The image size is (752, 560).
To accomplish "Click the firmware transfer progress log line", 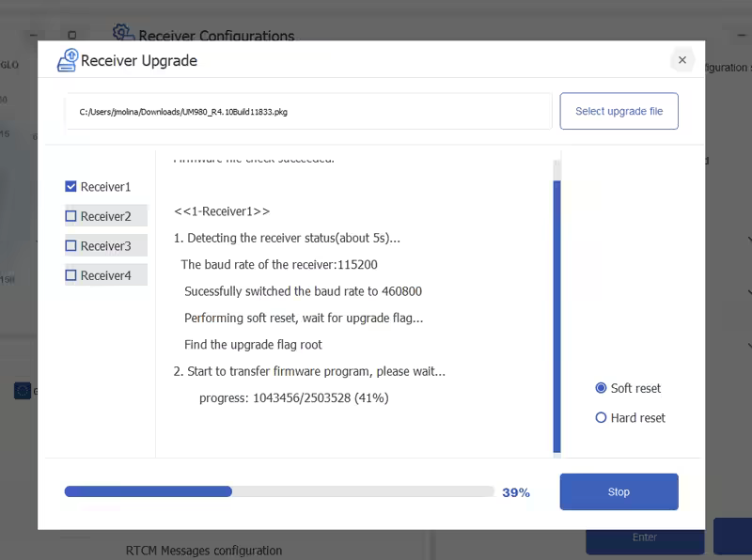I will [293, 397].
